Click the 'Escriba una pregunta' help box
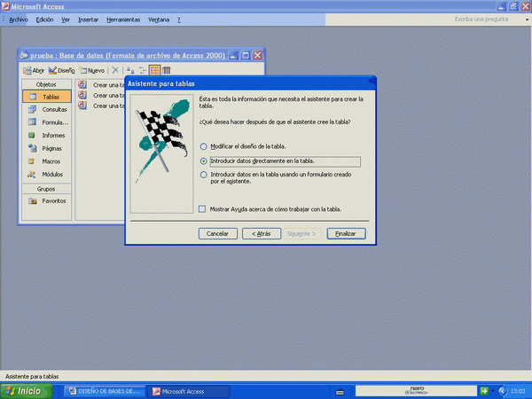This screenshot has height=399, width=532. point(481,20)
